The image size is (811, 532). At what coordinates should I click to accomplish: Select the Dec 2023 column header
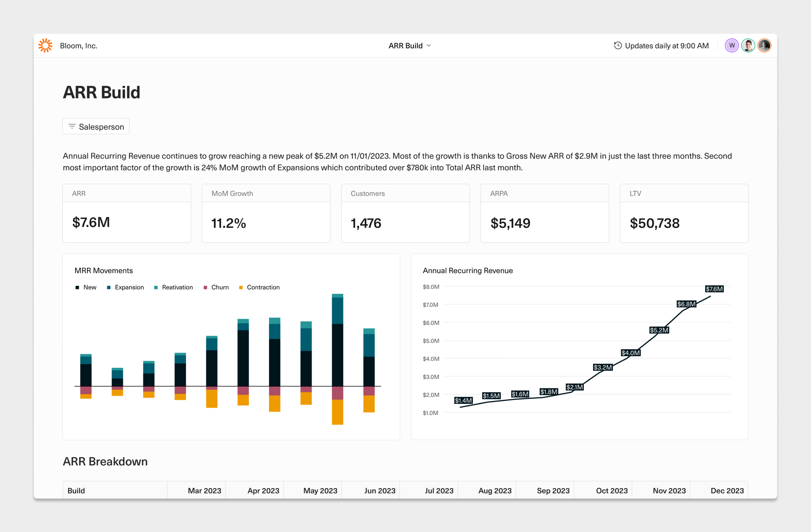pyautogui.click(x=727, y=490)
